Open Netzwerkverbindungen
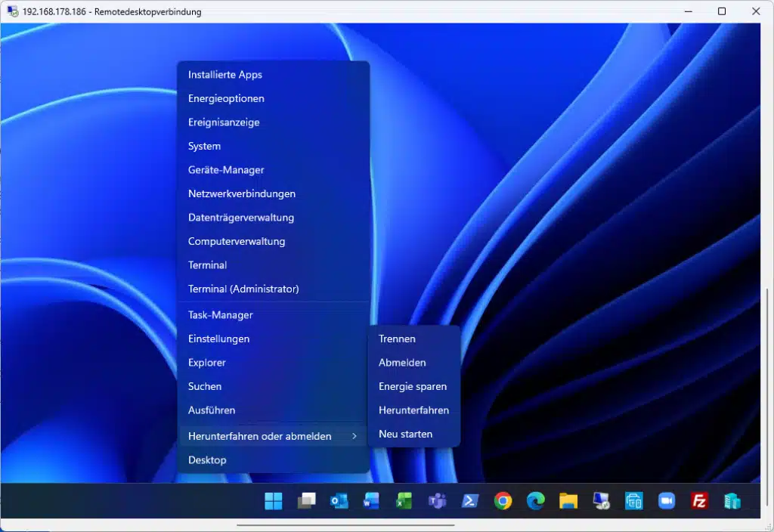 (273, 193)
